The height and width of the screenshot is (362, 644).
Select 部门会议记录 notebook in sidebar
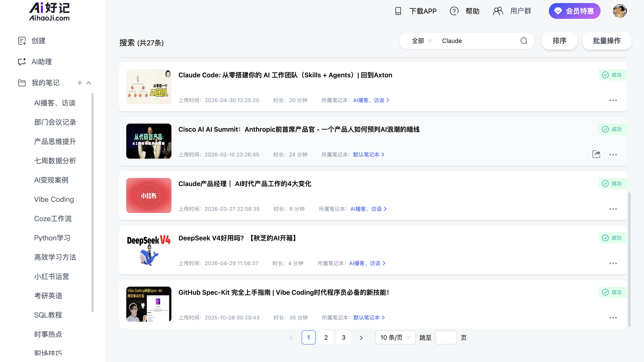(x=55, y=122)
